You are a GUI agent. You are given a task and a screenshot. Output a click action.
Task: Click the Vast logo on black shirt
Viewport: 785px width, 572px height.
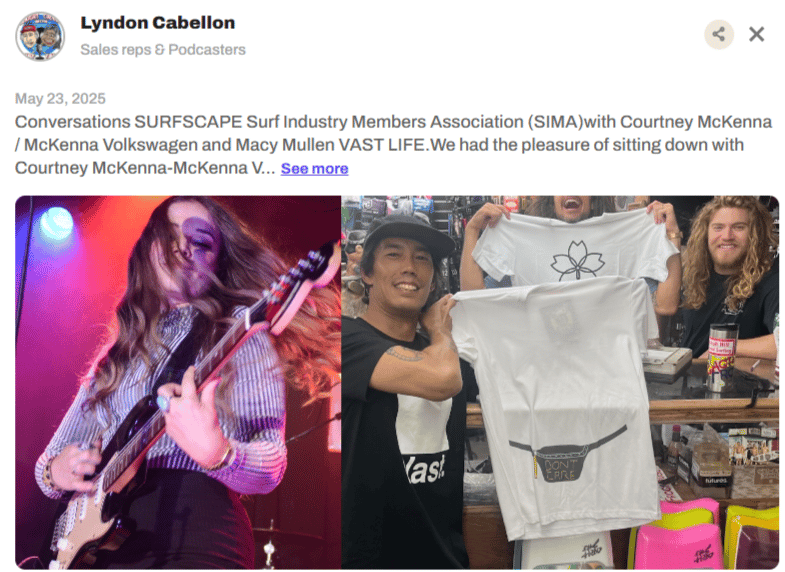coord(424,470)
